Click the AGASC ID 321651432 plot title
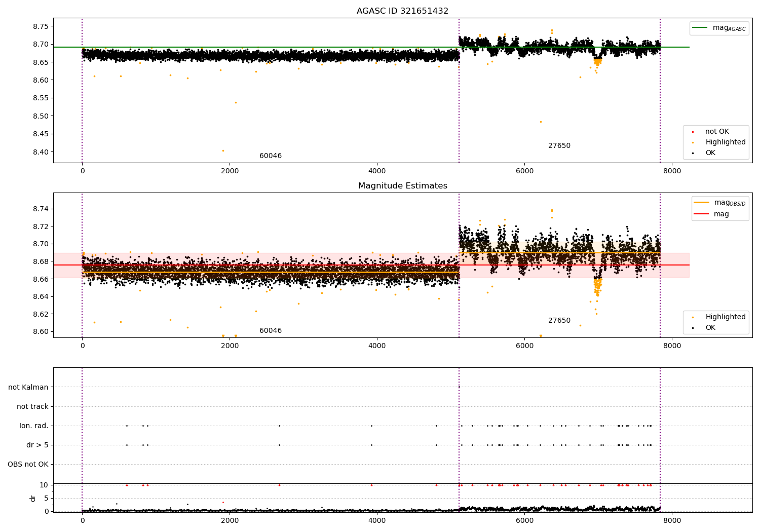The height and width of the screenshot is (532, 760). [x=402, y=11]
